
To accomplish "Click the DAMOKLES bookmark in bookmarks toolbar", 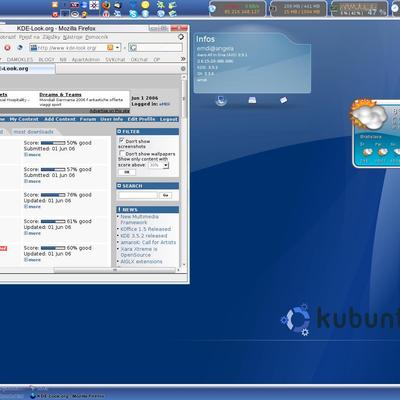I will [20, 59].
